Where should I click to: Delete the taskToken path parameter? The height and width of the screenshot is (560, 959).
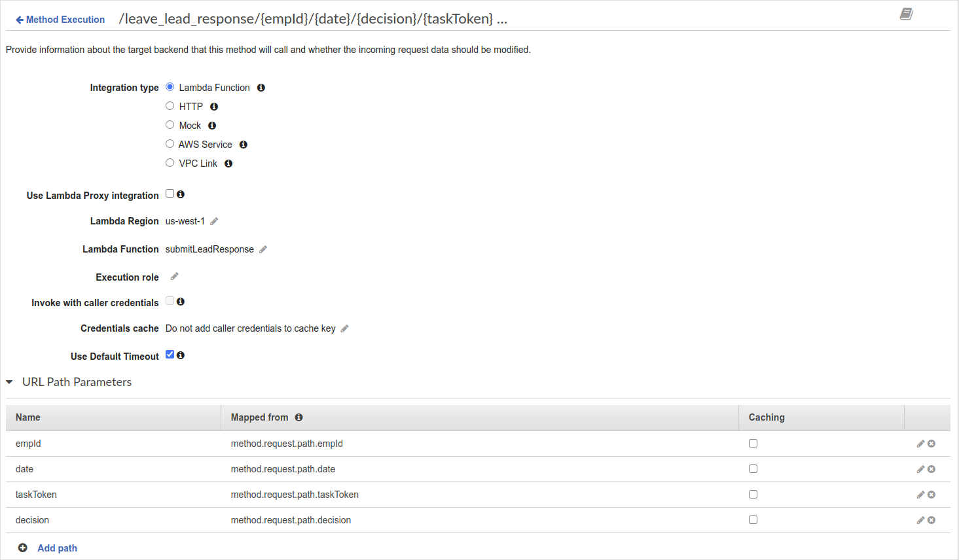click(x=931, y=495)
